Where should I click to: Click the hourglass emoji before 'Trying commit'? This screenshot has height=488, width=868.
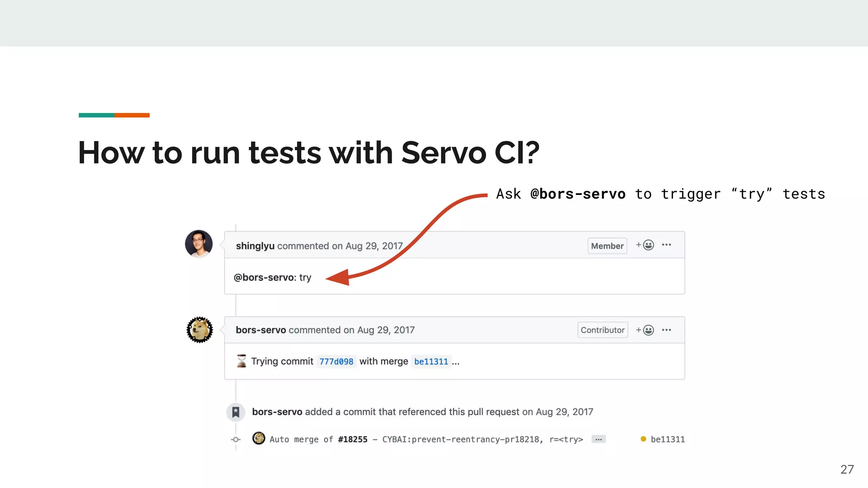(242, 361)
